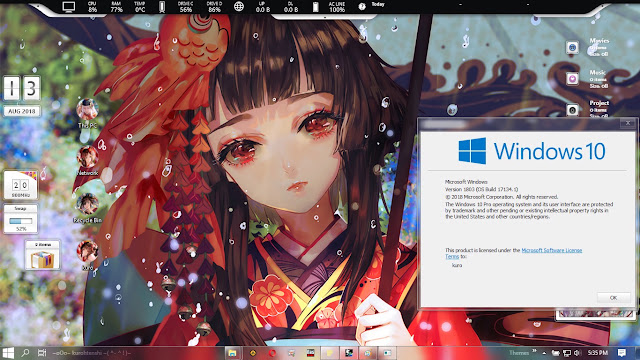640x360 pixels.
Task: Show hidden system tray icons arrow
Action: pos(544,353)
